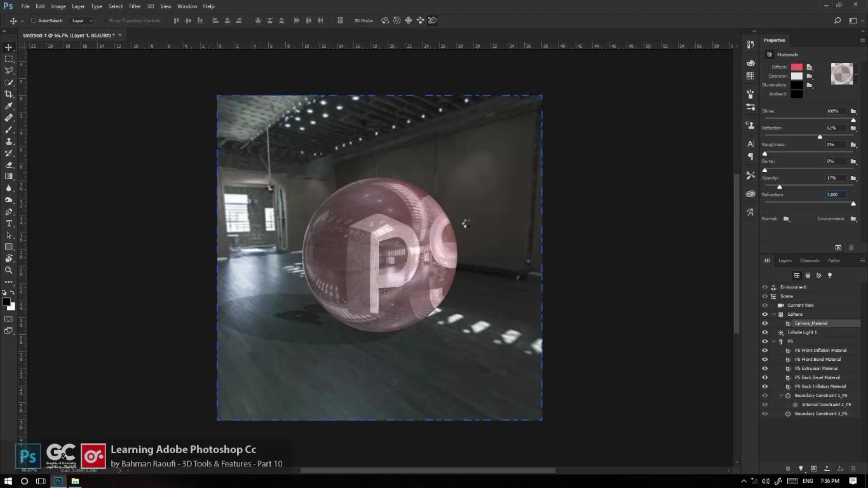Toggle visibility of Boundary Constraint 3_PS
868x488 pixels.
(x=765, y=414)
